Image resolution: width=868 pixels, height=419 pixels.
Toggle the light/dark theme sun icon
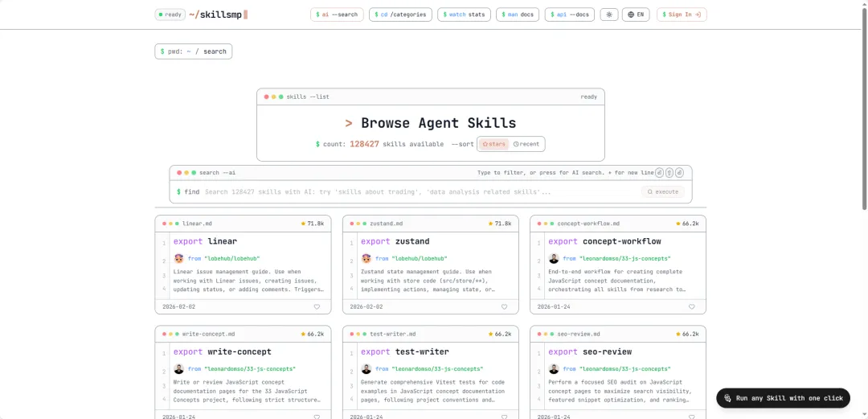click(609, 14)
